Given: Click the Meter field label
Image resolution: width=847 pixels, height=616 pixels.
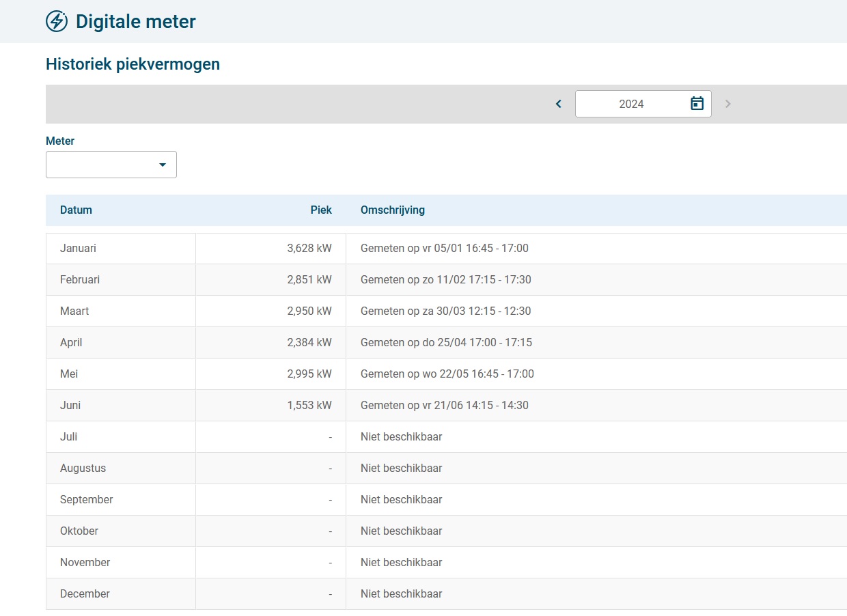Looking at the screenshot, I should [60, 141].
